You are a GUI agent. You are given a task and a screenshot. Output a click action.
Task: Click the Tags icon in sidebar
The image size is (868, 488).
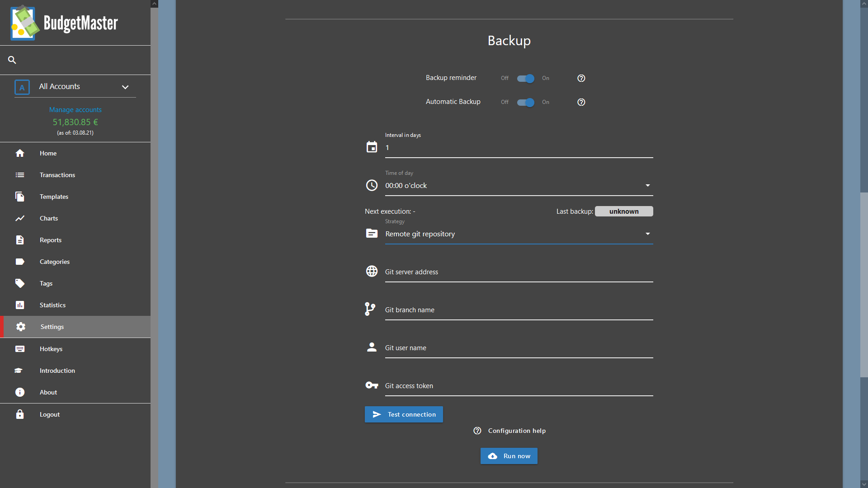click(20, 283)
